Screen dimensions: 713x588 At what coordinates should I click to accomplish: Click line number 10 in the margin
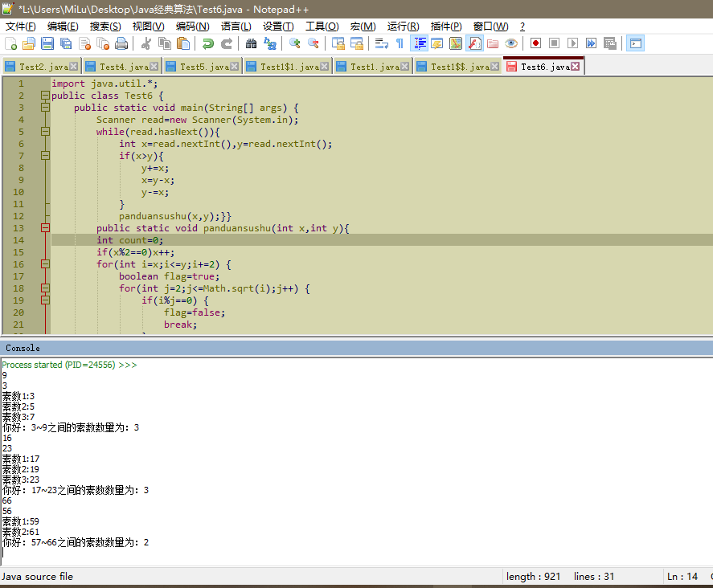(18, 192)
